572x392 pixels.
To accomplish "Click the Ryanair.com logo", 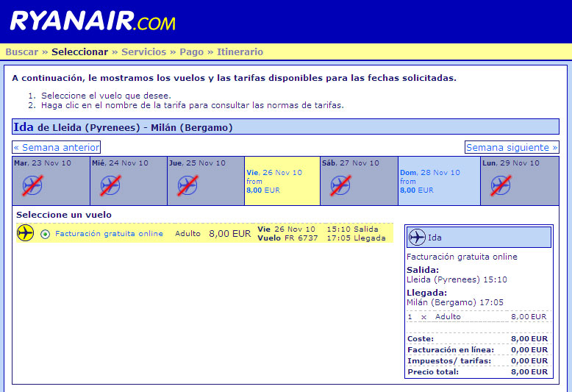I will [x=93, y=21].
